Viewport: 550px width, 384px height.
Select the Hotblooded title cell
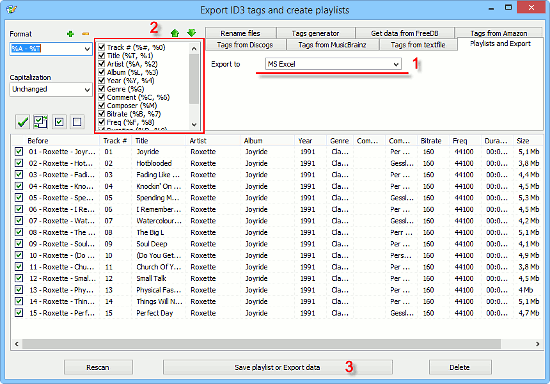[154, 163]
